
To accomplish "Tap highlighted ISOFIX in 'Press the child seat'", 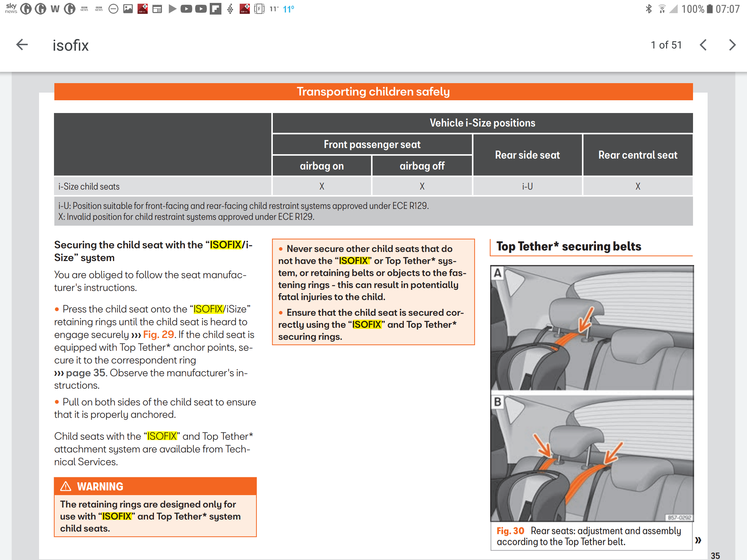I will pyautogui.click(x=208, y=309).
